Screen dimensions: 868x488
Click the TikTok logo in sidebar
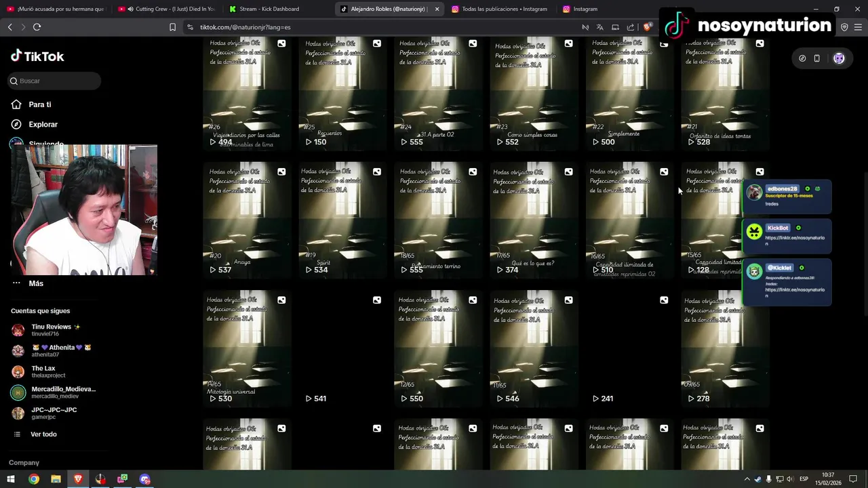tap(37, 56)
